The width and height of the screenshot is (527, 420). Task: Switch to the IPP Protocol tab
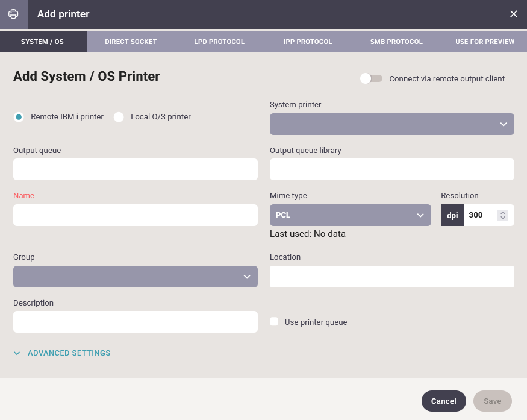tap(308, 42)
